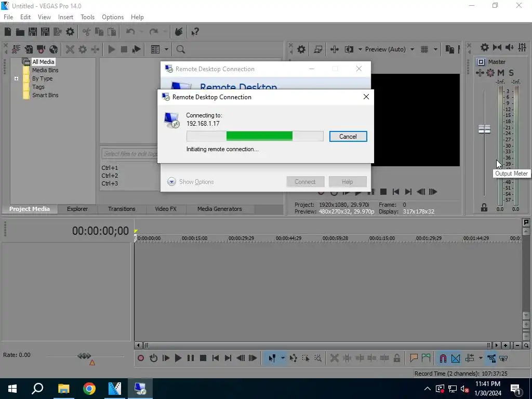Open Mixing Console sliders icon
Screen dimensions: 532x399
coord(522,47)
